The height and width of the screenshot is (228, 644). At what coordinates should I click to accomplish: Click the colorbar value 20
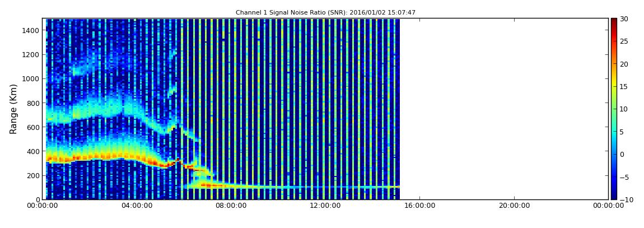(625, 64)
